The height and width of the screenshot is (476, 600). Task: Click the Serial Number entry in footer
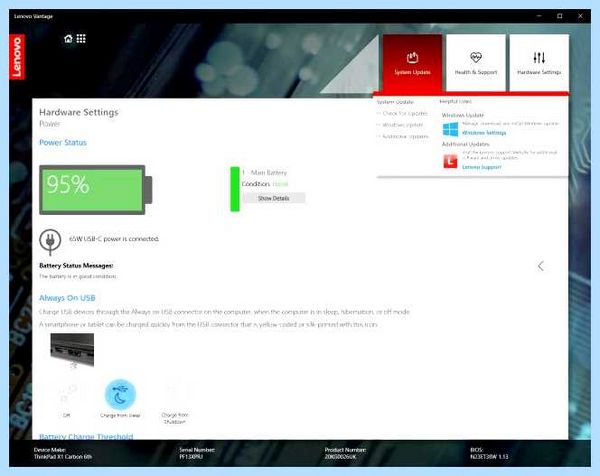point(197,453)
